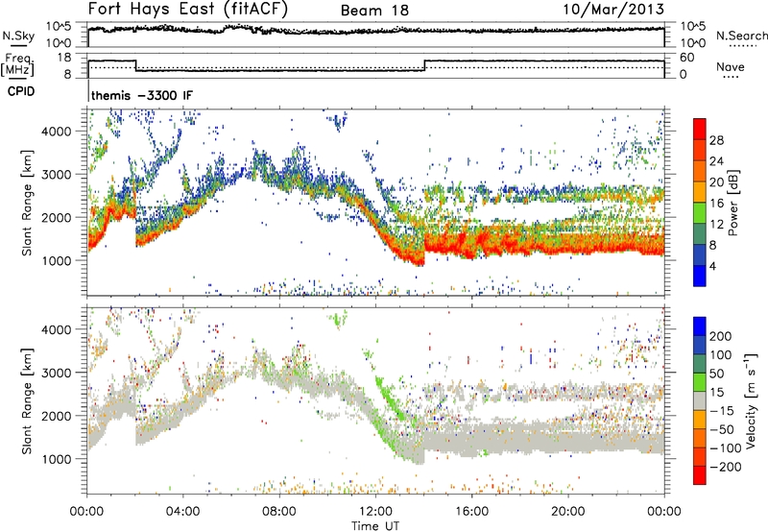
Task: Click the 'N.Sky' legend label
Action: [x=18, y=36]
